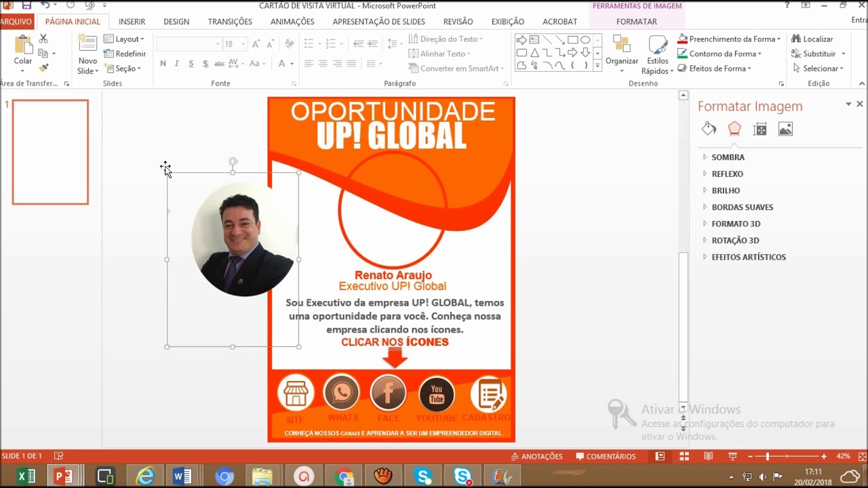Increase font size with the larger A
Viewport: 868px width, 488px height.
tap(256, 44)
